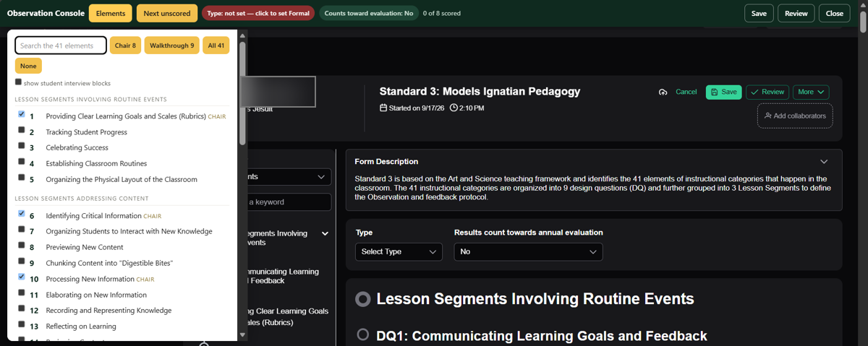Screen dimensions: 868x346
Task: Click the Standard 3: Models Ignatian Pedagogy title
Action: point(480,91)
